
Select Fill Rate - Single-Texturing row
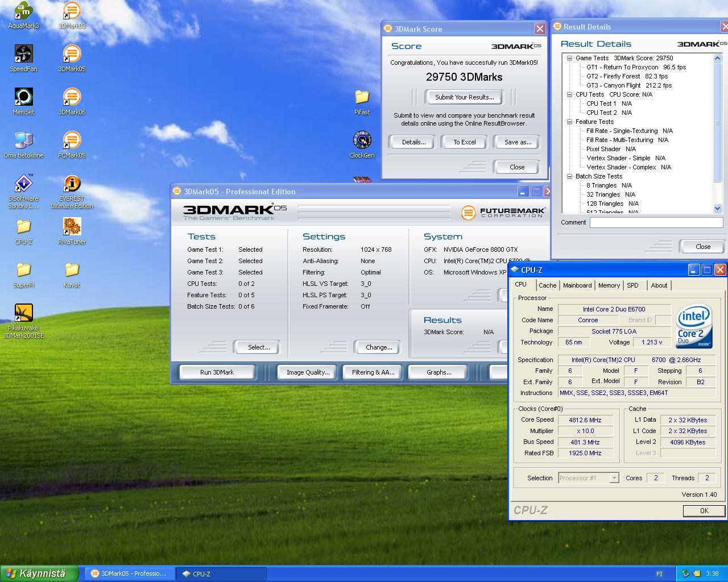[x=629, y=131]
